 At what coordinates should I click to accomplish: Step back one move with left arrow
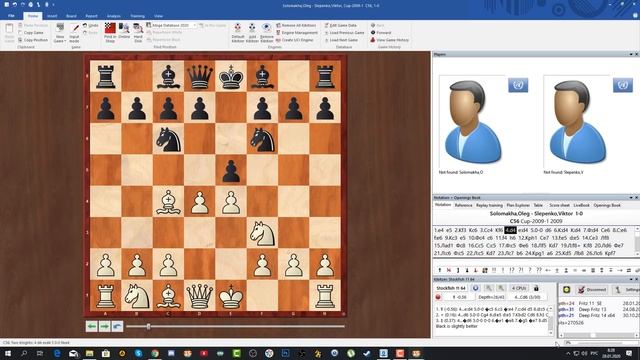pyautogui.click(x=91, y=326)
